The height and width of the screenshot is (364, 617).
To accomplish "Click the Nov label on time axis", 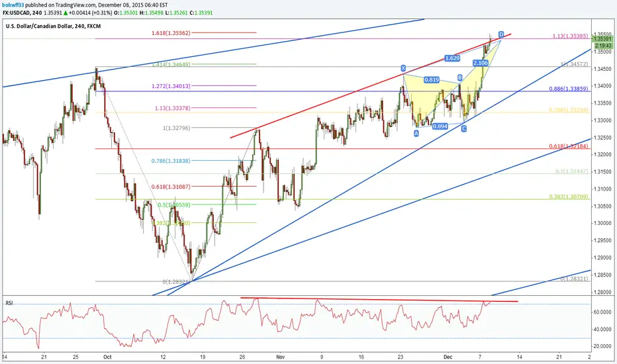I will point(280,357).
